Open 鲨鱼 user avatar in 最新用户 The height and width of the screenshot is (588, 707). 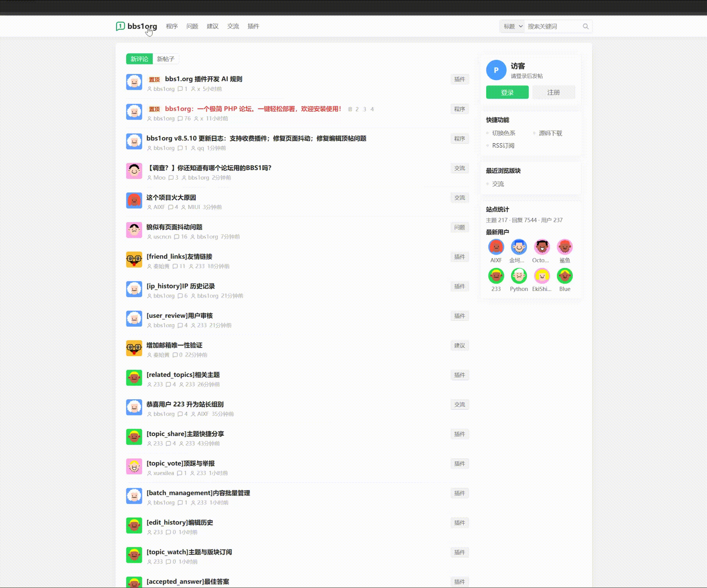click(565, 247)
